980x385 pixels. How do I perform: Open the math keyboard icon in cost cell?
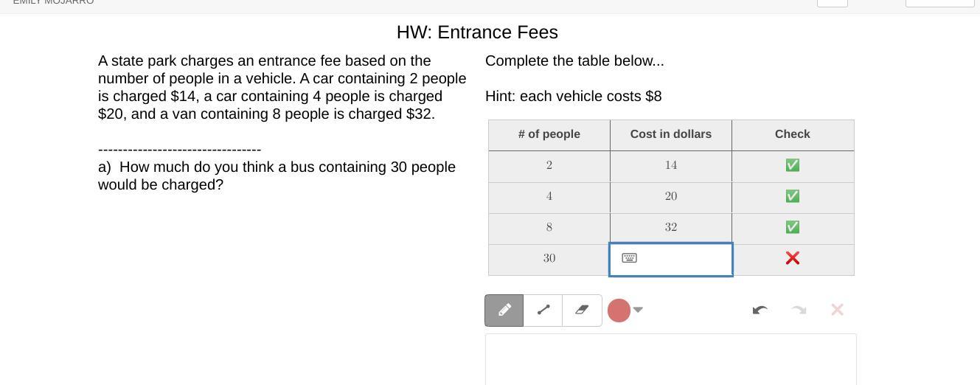pyautogui.click(x=629, y=258)
